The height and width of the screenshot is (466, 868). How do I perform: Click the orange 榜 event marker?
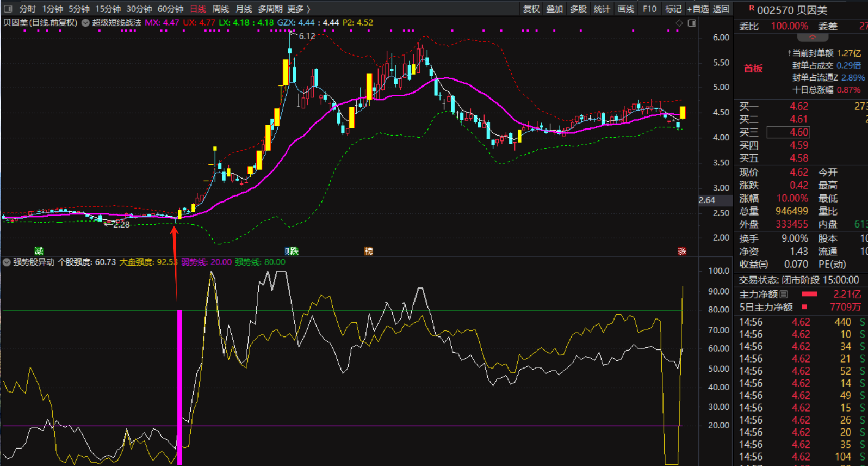(x=369, y=251)
